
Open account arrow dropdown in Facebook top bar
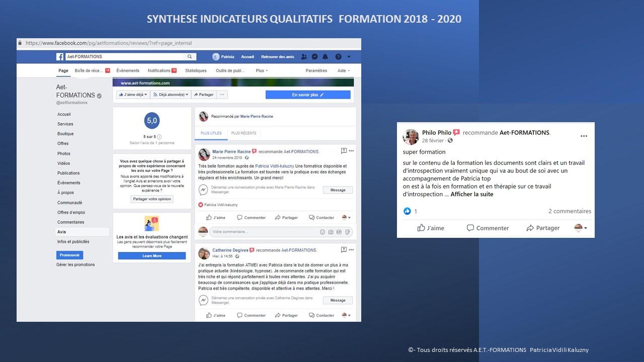(349, 57)
